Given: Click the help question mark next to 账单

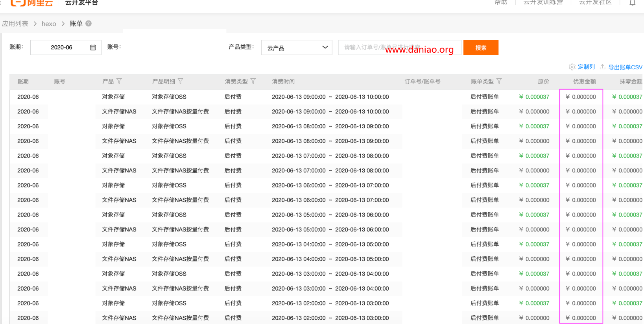Looking at the screenshot, I should coord(89,23).
